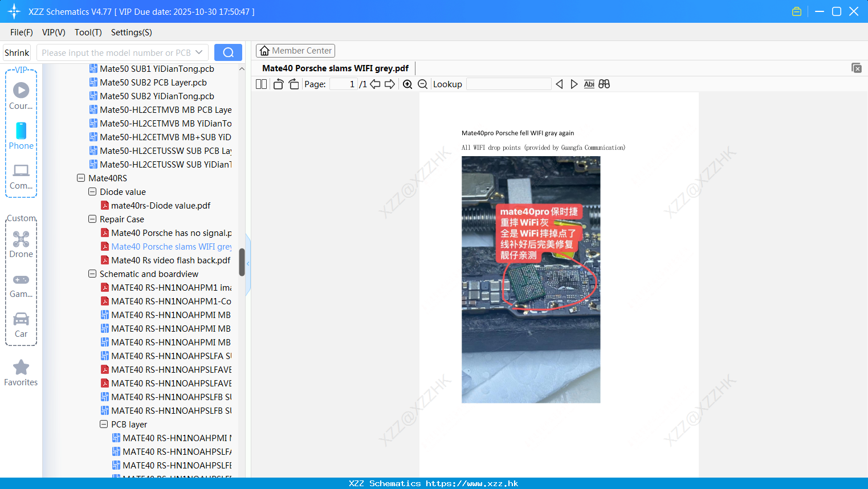The width and height of the screenshot is (868, 489).
Task: Open Favorites in sidebar
Action: (x=21, y=373)
